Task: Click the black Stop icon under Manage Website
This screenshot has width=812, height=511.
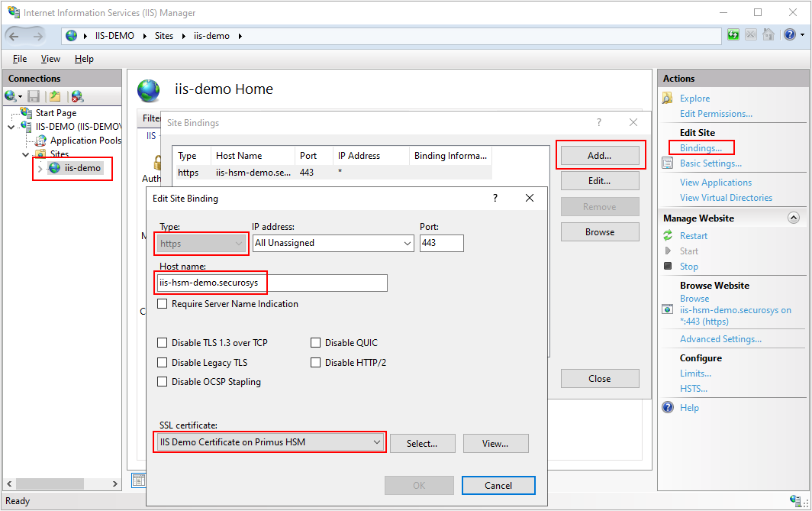Action: point(668,267)
